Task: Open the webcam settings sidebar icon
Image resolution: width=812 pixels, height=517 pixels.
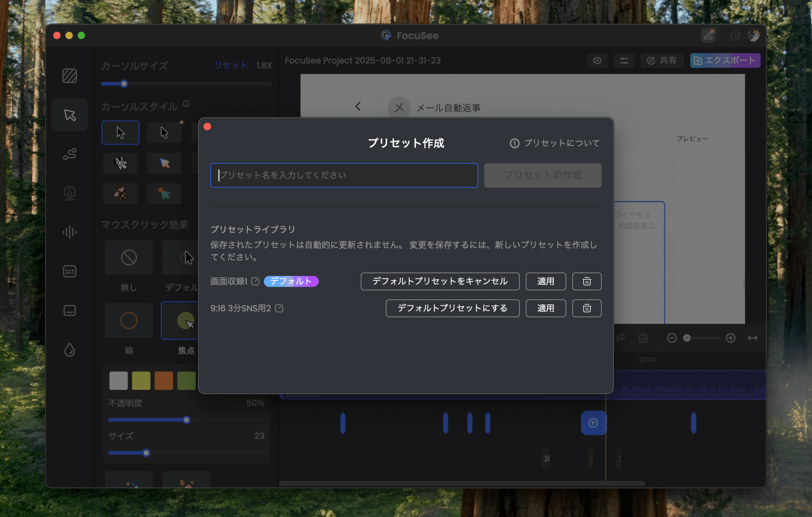Action: point(69,193)
